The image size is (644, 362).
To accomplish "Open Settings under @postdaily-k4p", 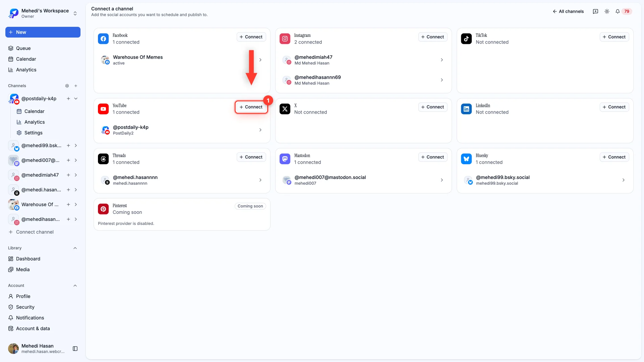I will point(47,133).
